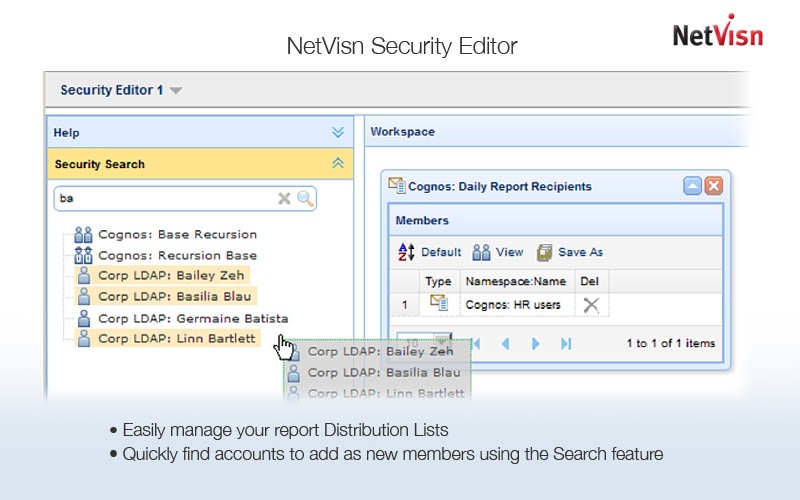800x500 pixels.
Task: Jump to last page arrow
Action: click(x=566, y=343)
